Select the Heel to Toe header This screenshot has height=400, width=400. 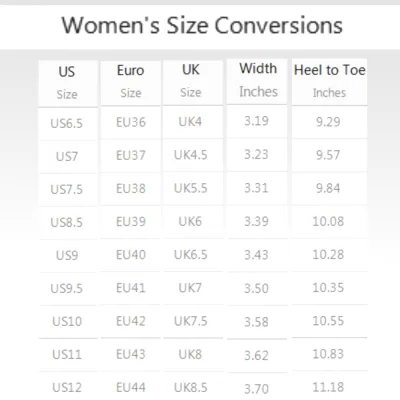pos(329,70)
